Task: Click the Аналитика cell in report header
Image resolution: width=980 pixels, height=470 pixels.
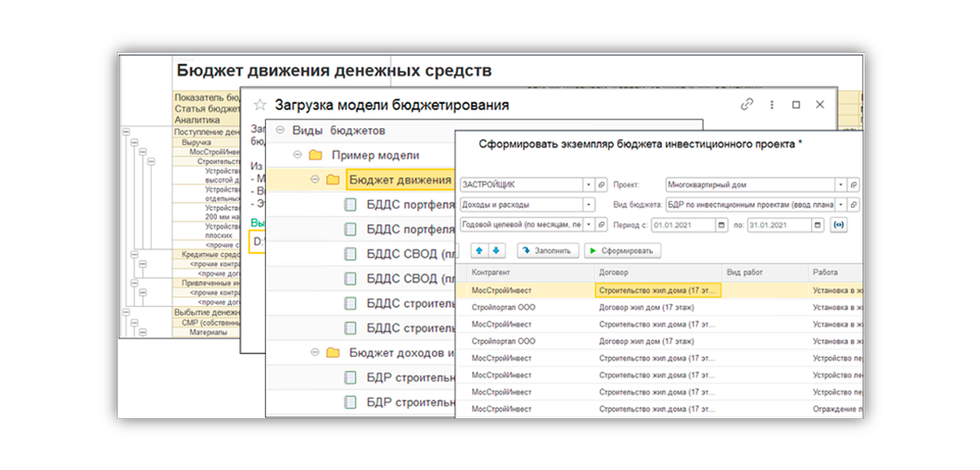Action: pos(206,120)
